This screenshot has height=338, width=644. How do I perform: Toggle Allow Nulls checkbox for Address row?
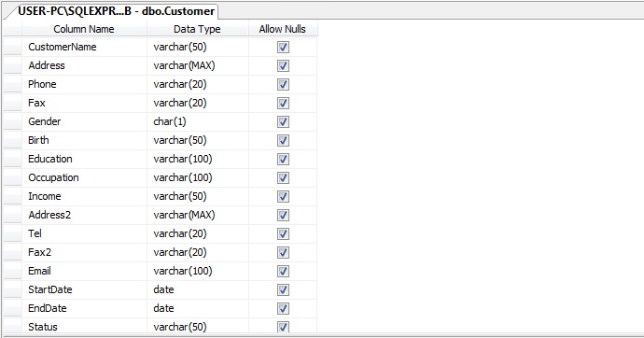coord(283,65)
